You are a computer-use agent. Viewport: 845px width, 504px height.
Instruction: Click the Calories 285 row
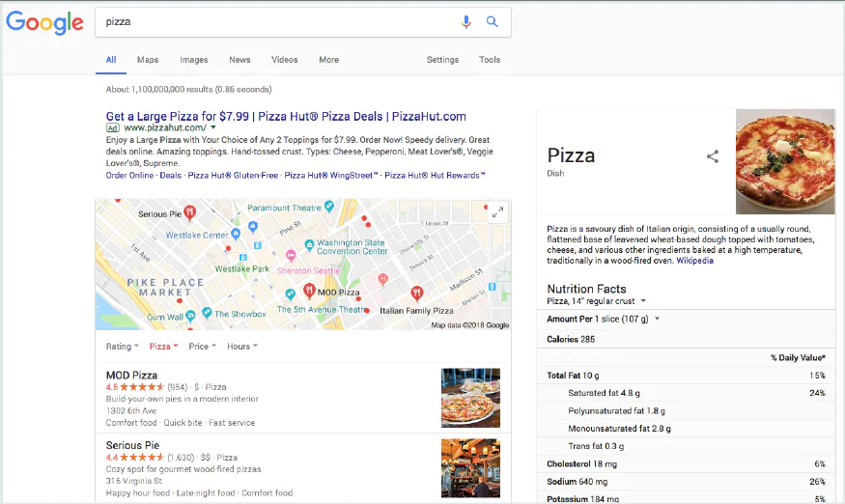[686, 339]
